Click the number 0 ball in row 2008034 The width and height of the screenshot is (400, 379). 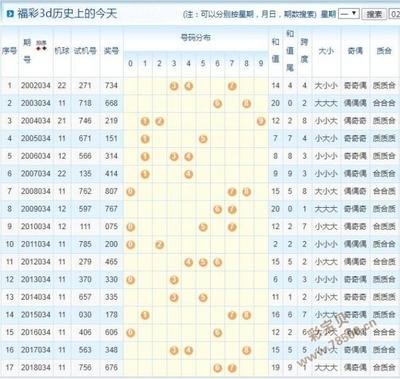click(130, 192)
